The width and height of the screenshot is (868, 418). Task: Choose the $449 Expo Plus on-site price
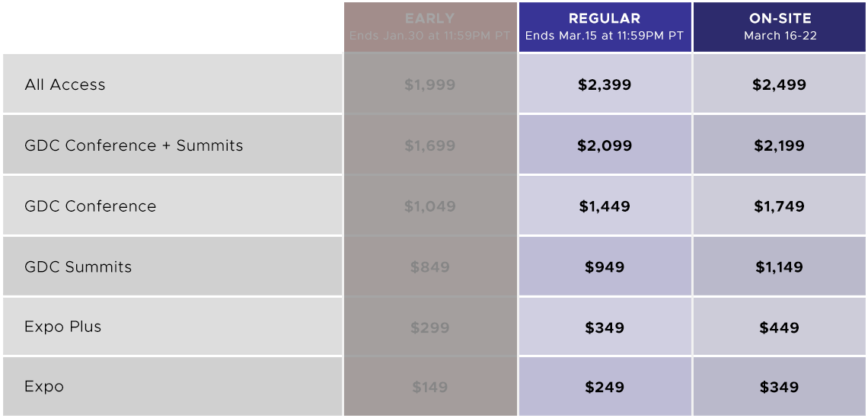point(780,327)
